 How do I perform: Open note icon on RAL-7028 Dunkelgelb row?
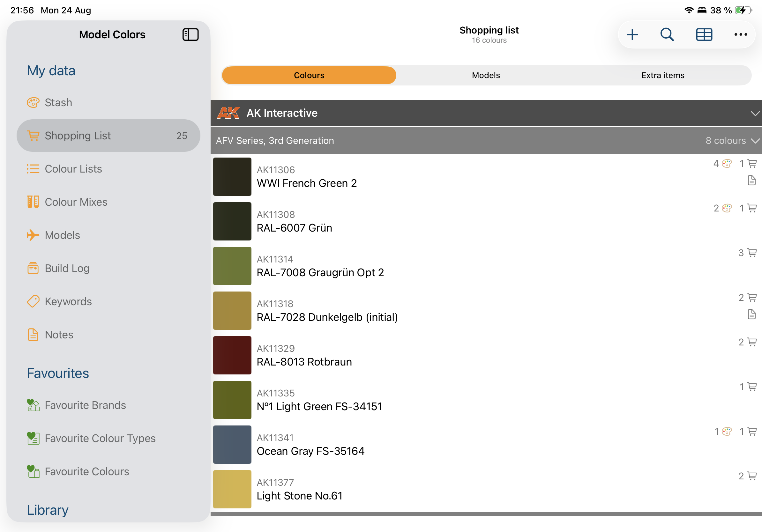coord(752,314)
